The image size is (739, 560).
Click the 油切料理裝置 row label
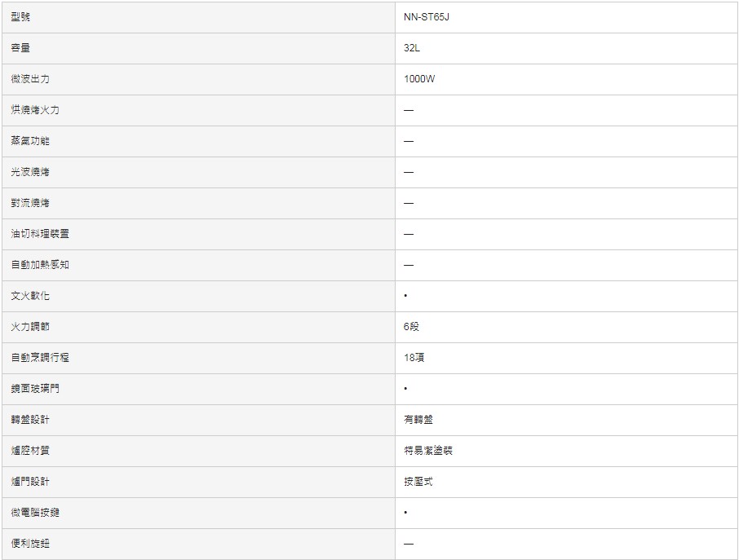[x=40, y=234]
